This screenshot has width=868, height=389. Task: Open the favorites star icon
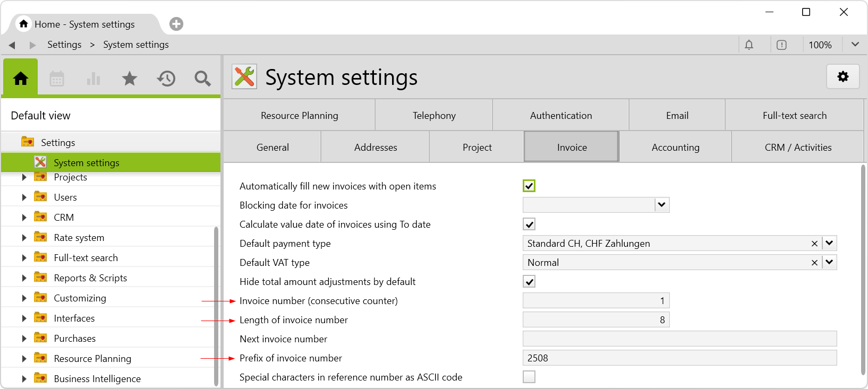[130, 79]
